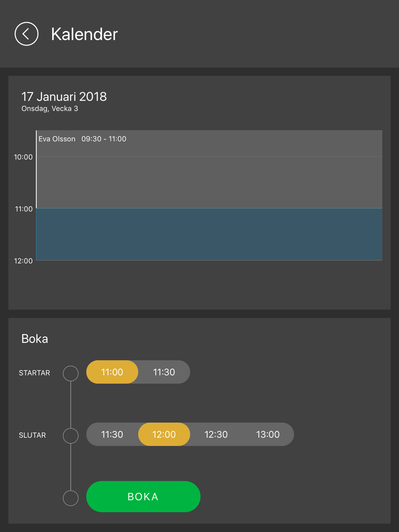This screenshot has height=532, width=399.
Task: Click the circle marker left of BOKA button
Action: [71, 498]
